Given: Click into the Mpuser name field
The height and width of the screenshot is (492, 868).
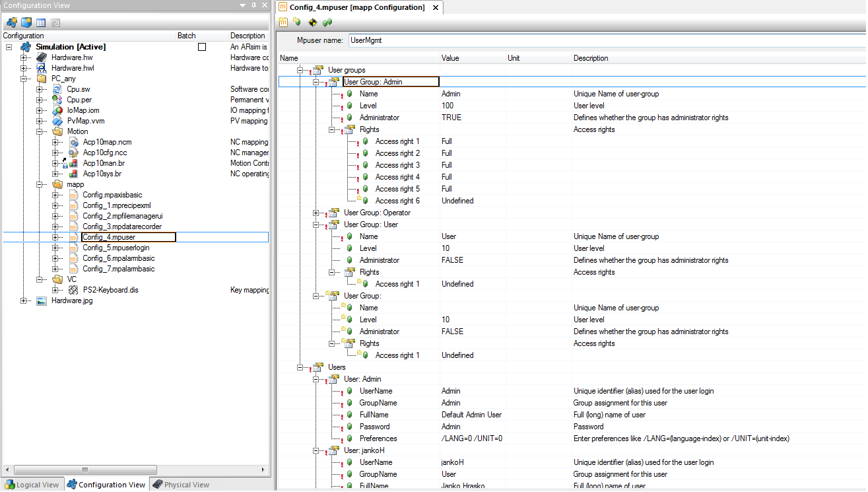Looking at the screenshot, I should coord(606,40).
